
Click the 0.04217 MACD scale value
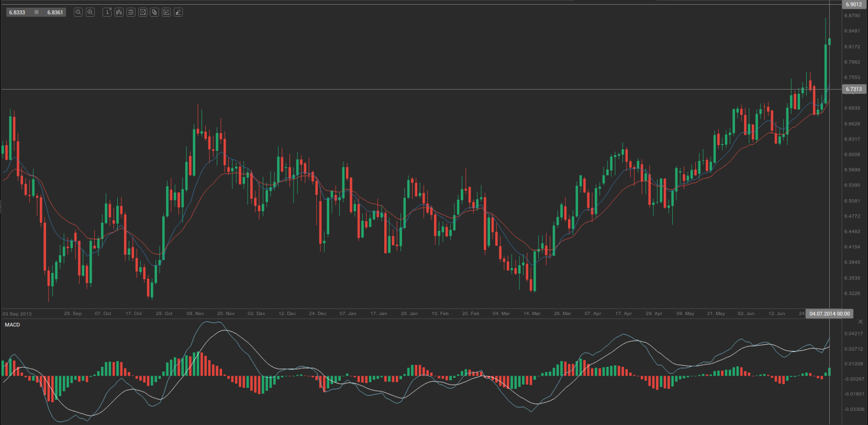(853, 333)
